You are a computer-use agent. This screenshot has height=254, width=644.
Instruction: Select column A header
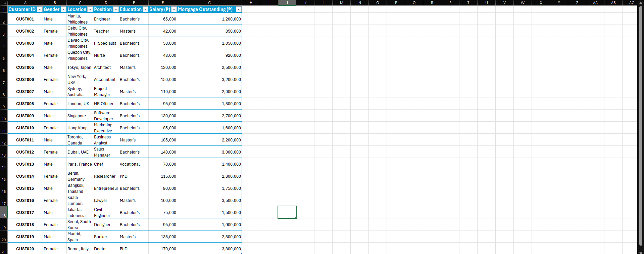[x=25, y=3]
